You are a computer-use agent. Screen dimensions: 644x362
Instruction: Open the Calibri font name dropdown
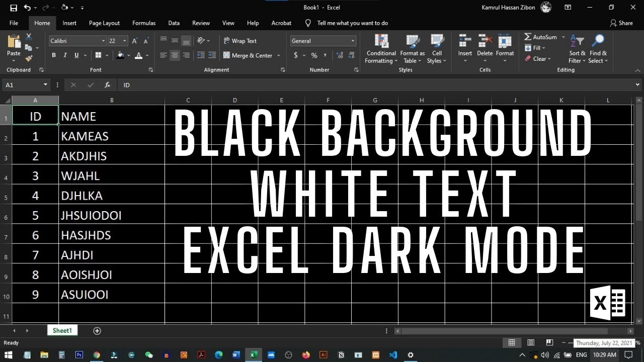(x=103, y=41)
